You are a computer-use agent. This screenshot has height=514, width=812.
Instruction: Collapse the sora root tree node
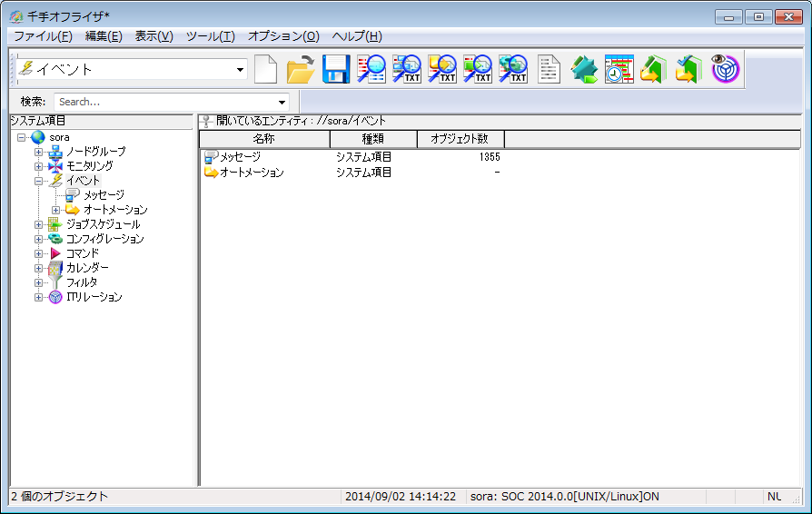coord(22,138)
